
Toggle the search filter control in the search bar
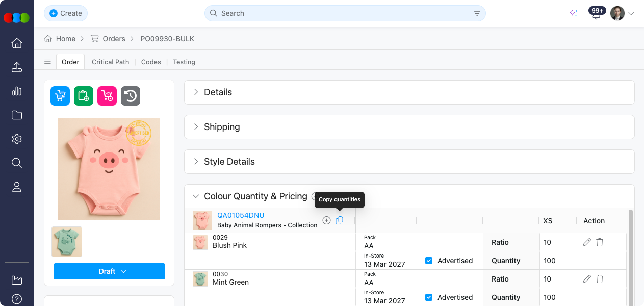click(x=476, y=13)
